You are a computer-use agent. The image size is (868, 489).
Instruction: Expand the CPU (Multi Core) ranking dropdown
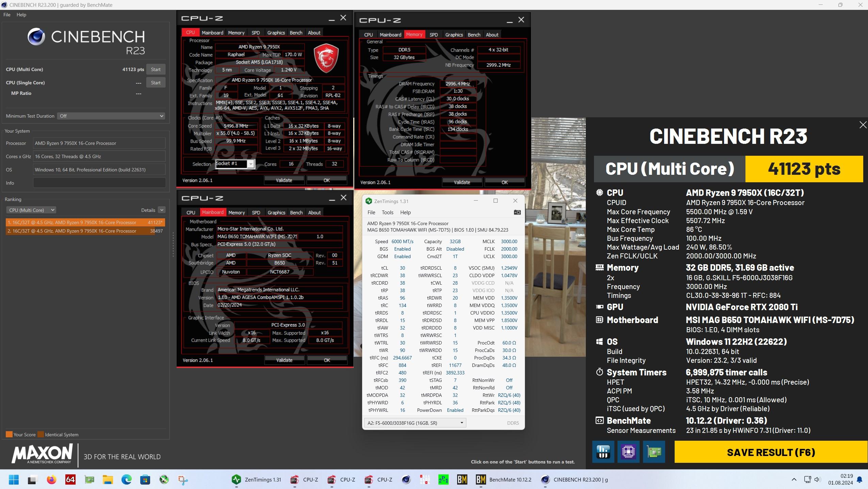click(31, 210)
